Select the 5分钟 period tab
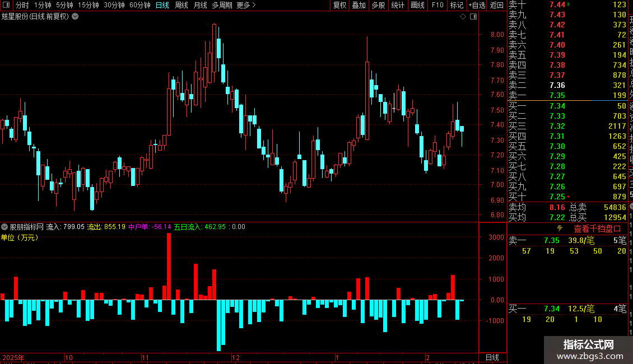633x364 pixels. [64, 5]
